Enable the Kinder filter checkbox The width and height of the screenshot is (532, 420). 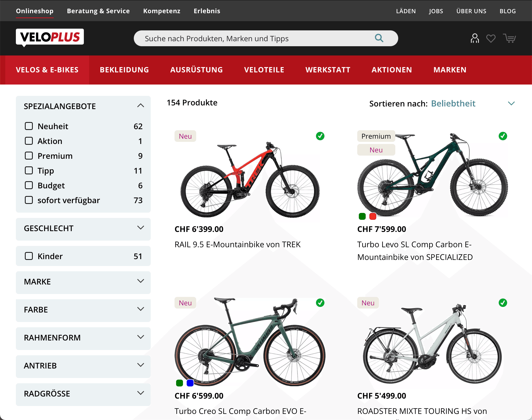pyautogui.click(x=29, y=256)
